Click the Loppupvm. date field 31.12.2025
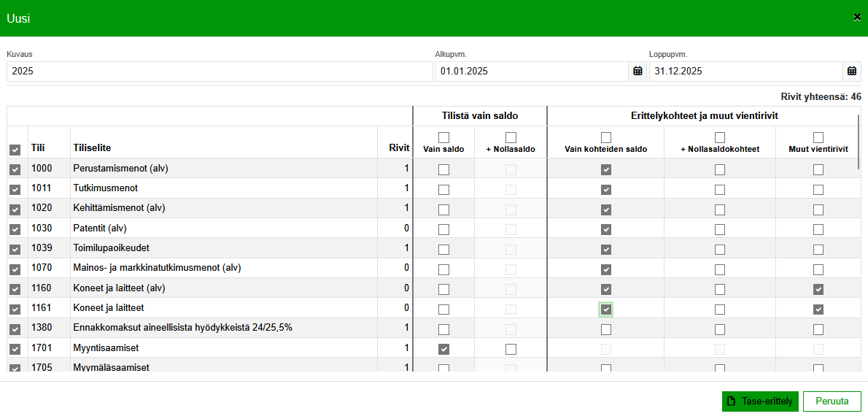Viewport: 868px width, 419px height. [x=745, y=72]
